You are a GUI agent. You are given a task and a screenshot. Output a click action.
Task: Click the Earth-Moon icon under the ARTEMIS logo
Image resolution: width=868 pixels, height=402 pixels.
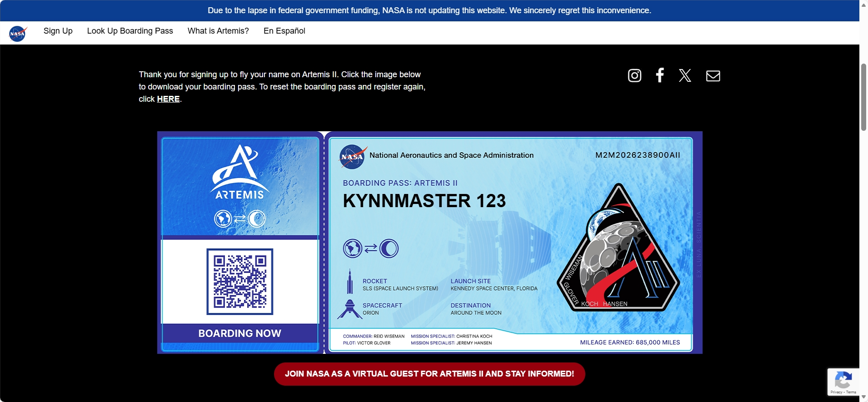tap(239, 219)
